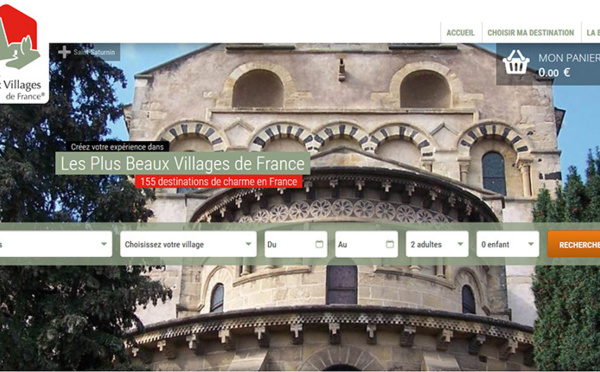
Task: Click the Au end date field
Action: pyautogui.click(x=367, y=244)
